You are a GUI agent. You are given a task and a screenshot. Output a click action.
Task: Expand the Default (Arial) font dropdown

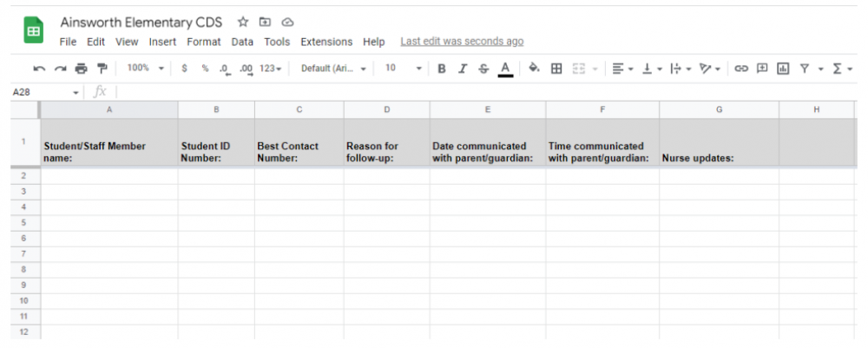point(334,69)
